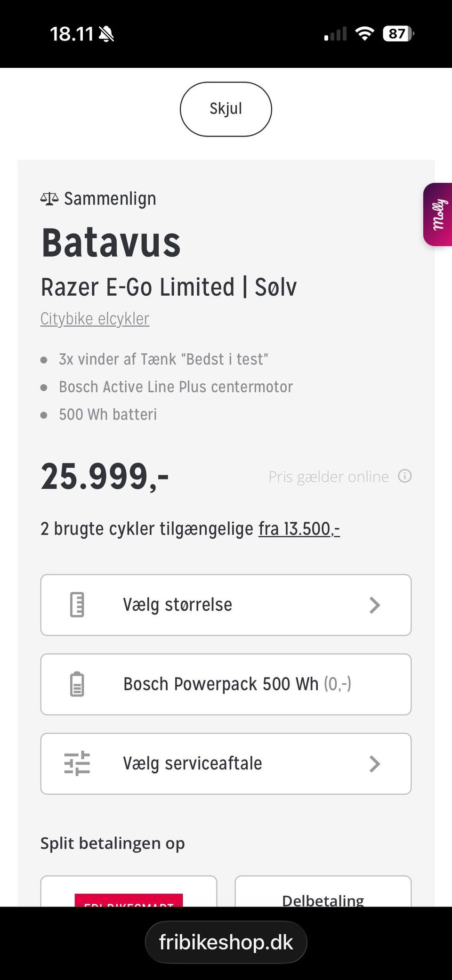Expand the Vælg serviceaftale chevron
The image size is (452, 980).
[x=374, y=764]
